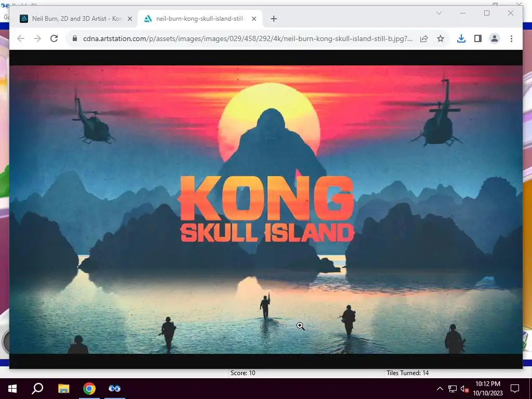The width and height of the screenshot is (532, 399).
Task: Close the kong-skull-island image tab
Action: tap(254, 19)
